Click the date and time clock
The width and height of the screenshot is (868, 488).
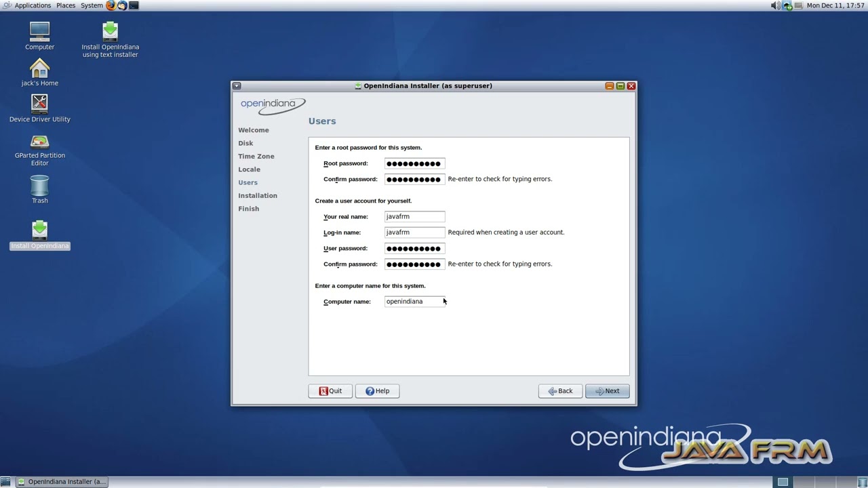tap(835, 5)
